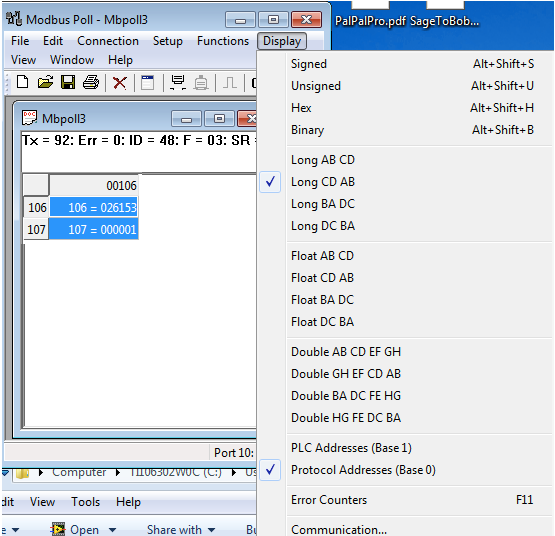Open the Share with dropdown arrow

click(x=211, y=530)
